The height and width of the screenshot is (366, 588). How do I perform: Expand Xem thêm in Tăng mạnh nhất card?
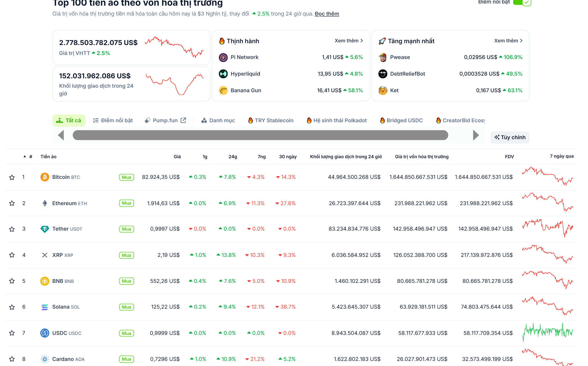tap(508, 41)
